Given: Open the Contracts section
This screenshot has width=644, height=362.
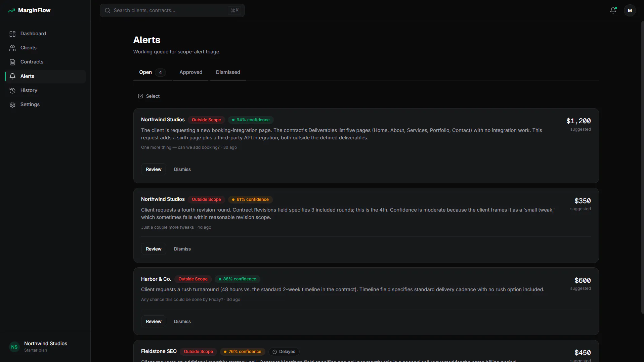Looking at the screenshot, I should pos(45,62).
